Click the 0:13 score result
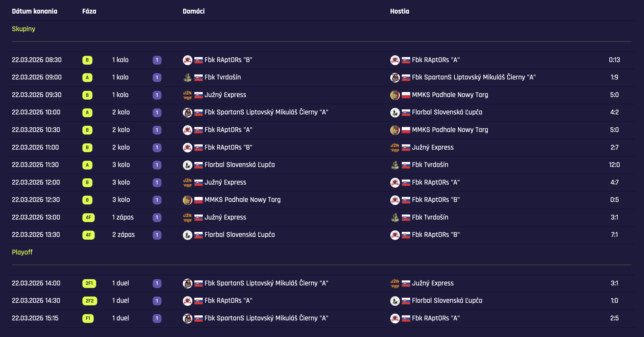 (x=614, y=60)
